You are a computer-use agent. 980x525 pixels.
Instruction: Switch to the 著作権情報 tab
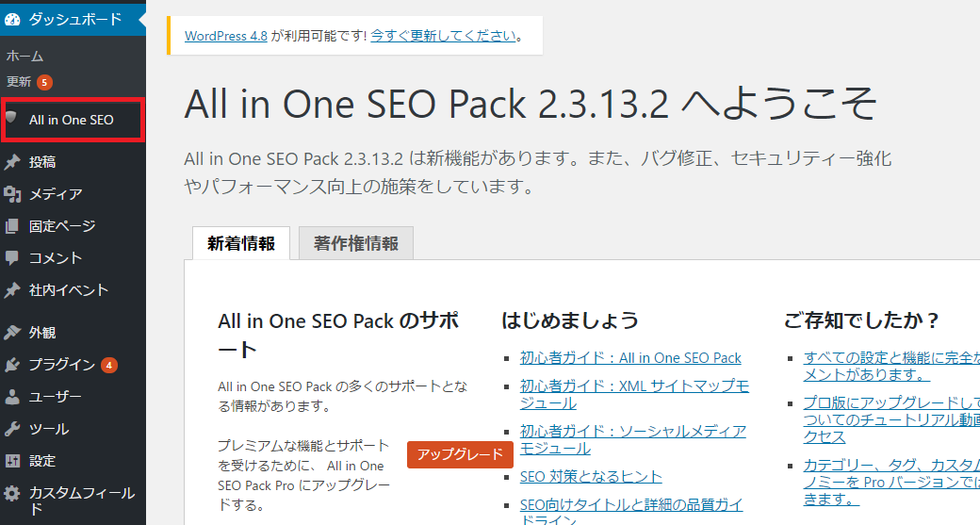coord(356,243)
